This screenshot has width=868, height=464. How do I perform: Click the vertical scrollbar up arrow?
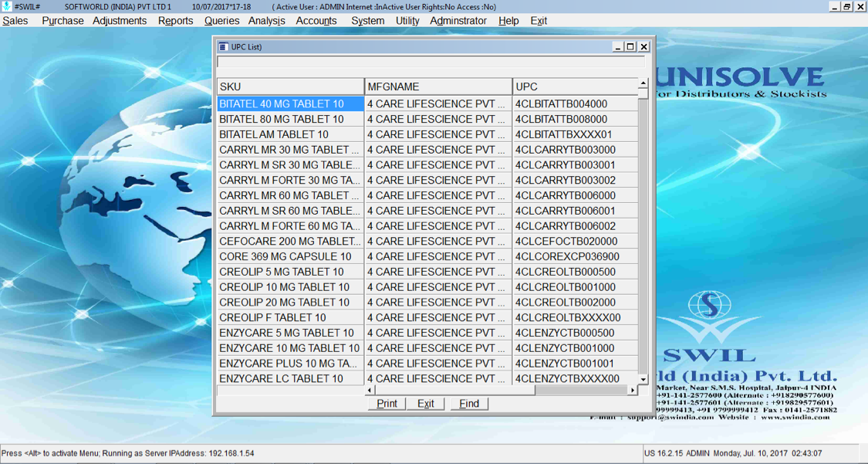click(643, 83)
